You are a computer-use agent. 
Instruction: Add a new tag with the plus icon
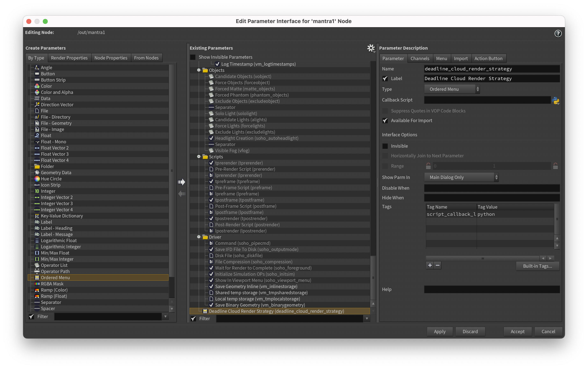tap(430, 265)
